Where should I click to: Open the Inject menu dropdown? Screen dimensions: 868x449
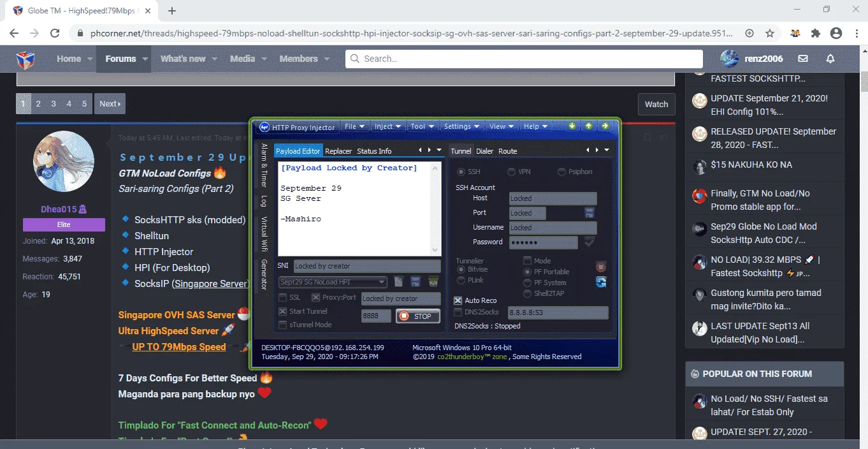click(x=388, y=126)
